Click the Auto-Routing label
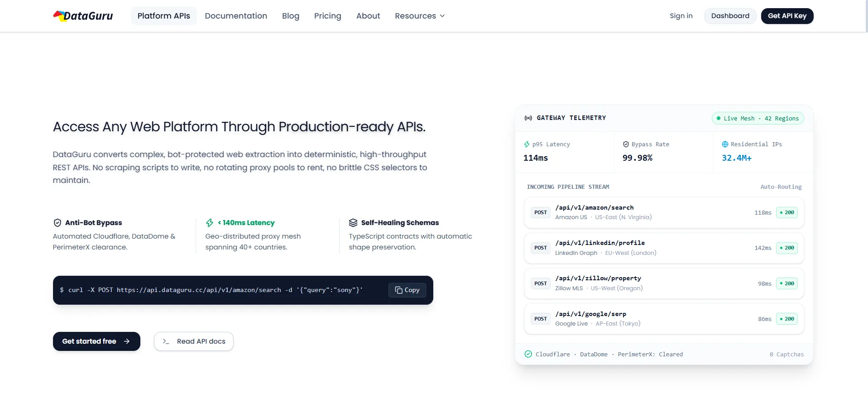 781,187
